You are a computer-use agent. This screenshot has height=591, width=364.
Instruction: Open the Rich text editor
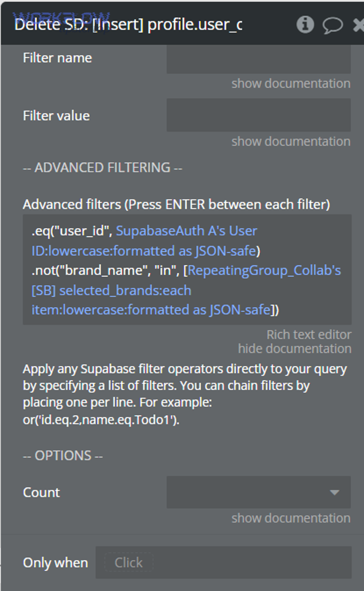pyautogui.click(x=309, y=334)
